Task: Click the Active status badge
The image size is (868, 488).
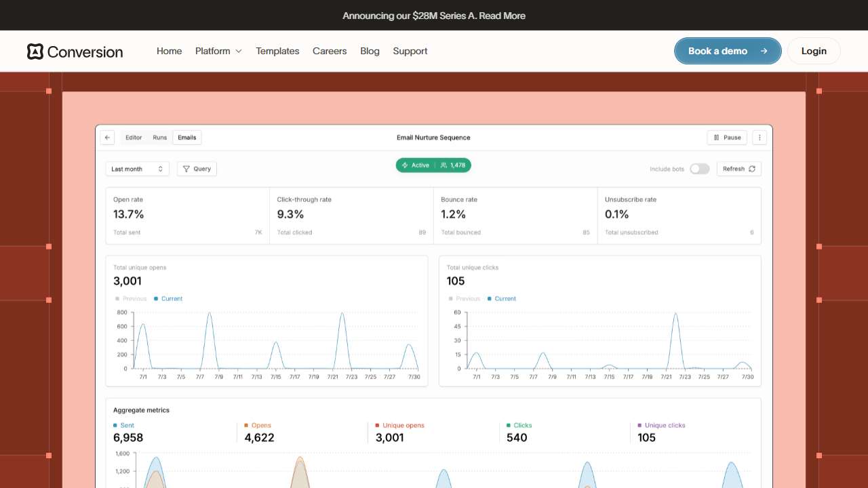Action: tap(416, 165)
